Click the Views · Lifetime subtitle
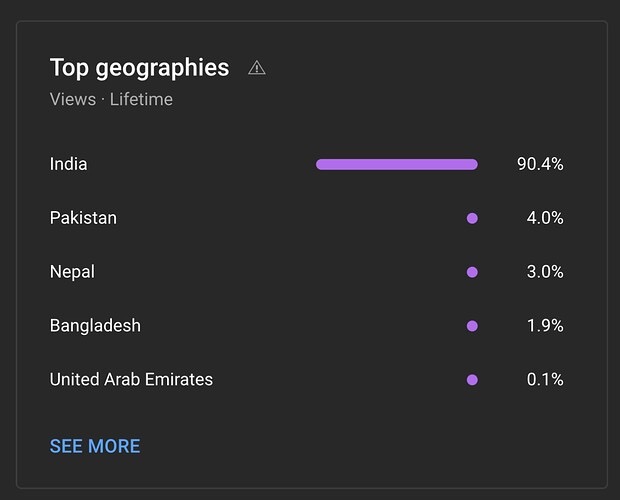 (x=111, y=99)
